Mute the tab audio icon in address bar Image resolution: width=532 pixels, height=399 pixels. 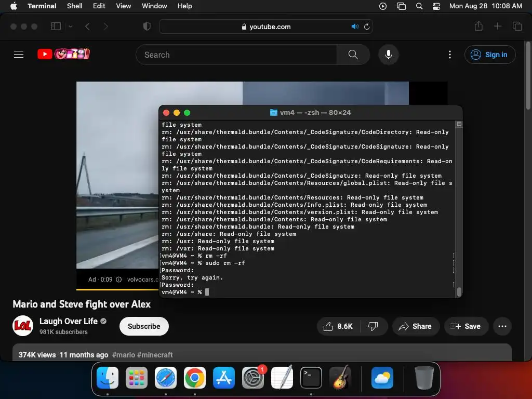(x=355, y=26)
